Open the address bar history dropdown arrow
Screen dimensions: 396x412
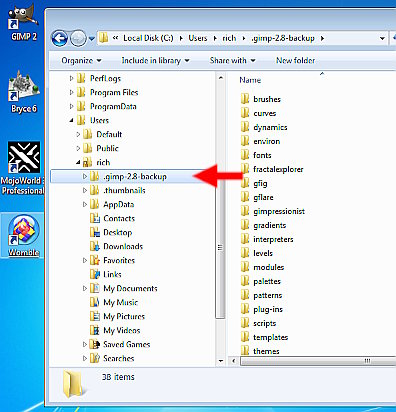tap(382, 38)
